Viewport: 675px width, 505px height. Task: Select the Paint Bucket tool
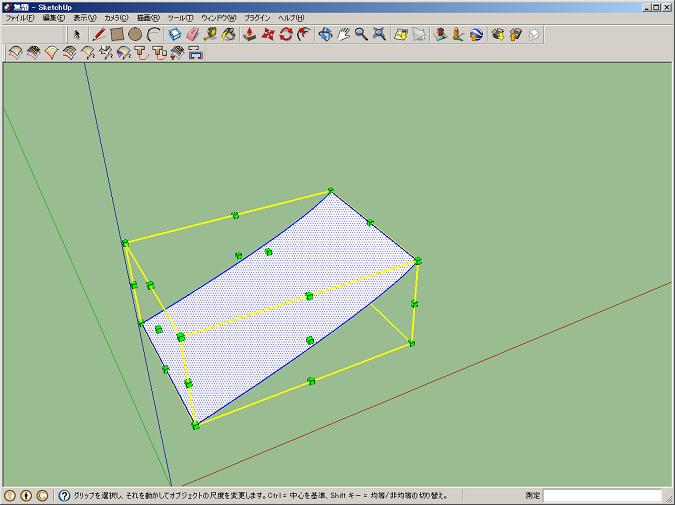pos(229,34)
